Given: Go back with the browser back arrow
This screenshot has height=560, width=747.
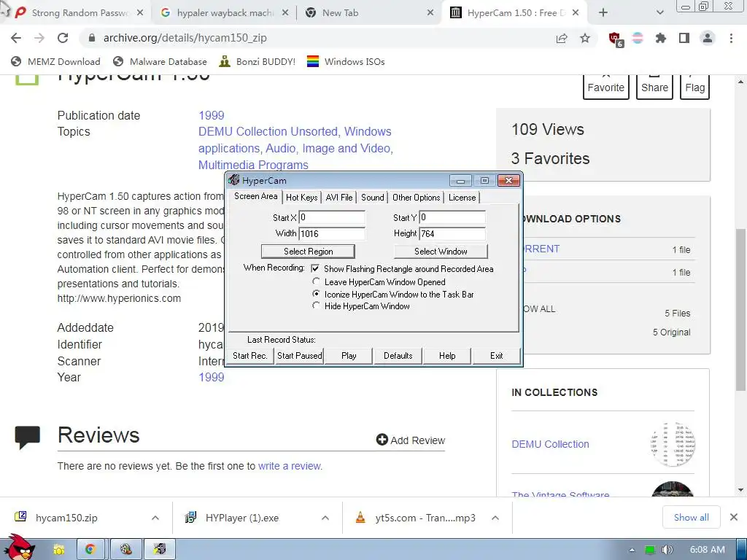Looking at the screenshot, I should tap(16, 38).
